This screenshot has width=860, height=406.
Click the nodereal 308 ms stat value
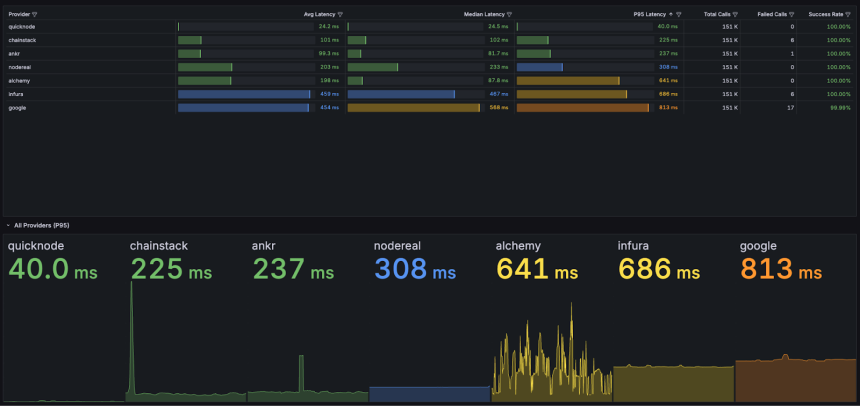click(x=414, y=270)
